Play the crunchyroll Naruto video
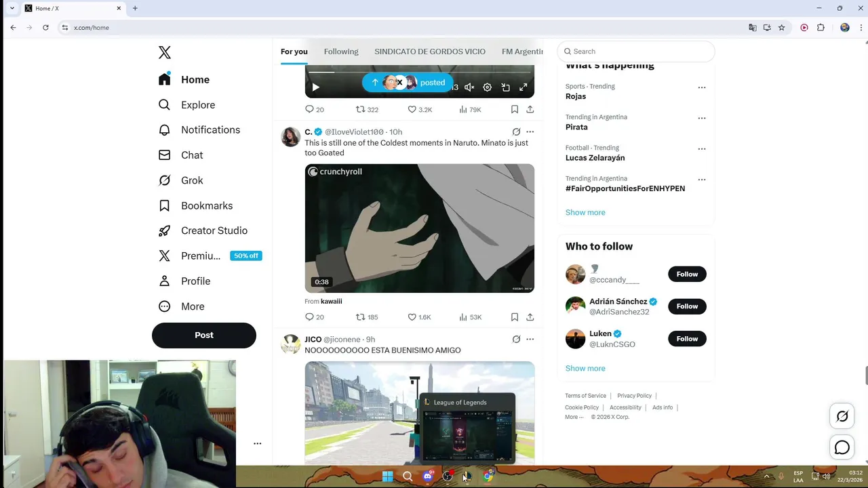The image size is (868, 488). (x=419, y=228)
